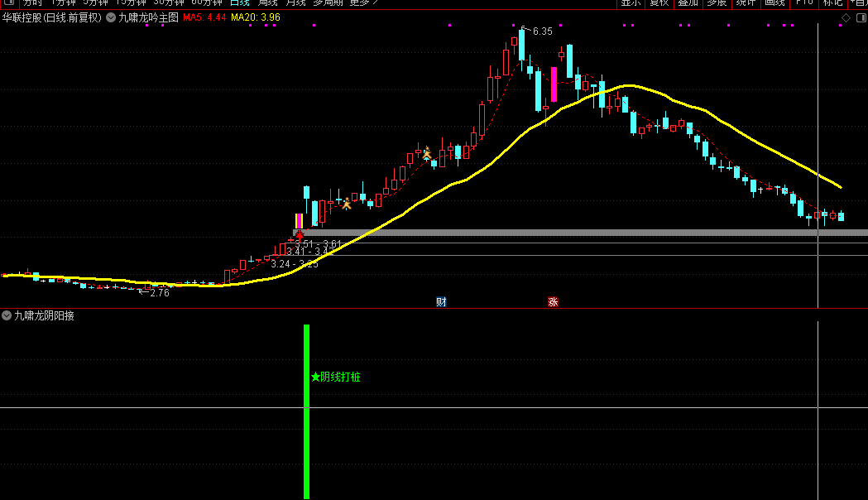Switch to the 5分钟 period tab
This screenshot has width=868, height=500.
(95, 2)
